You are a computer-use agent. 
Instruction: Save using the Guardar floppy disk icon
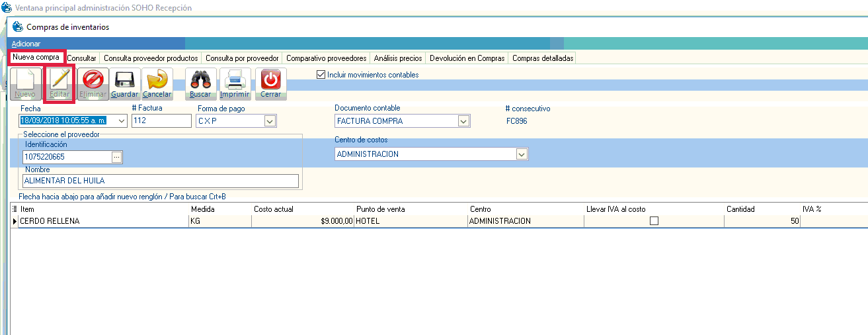tap(124, 81)
